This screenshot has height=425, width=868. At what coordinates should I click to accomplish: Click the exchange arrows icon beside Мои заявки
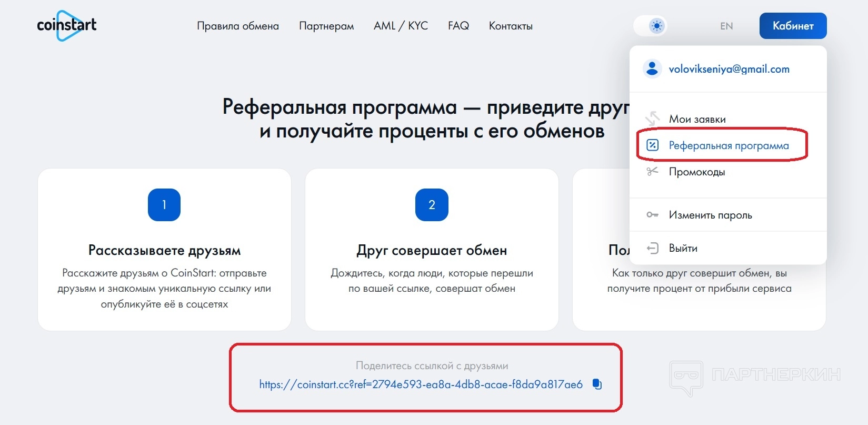(x=652, y=118)
